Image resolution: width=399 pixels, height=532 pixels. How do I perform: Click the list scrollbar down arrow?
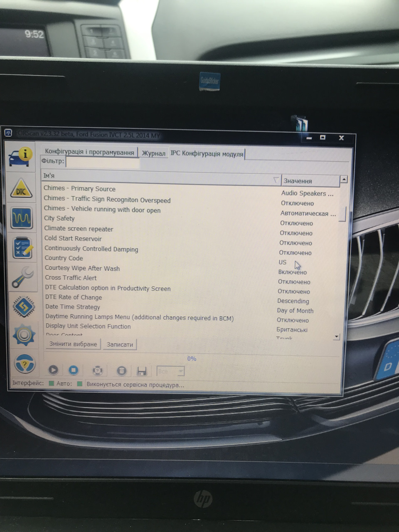337,337
